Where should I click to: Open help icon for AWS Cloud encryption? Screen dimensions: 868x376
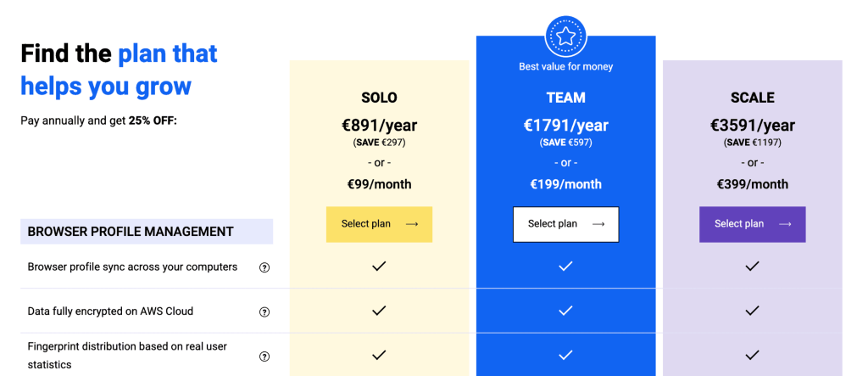tap(264, 311)
